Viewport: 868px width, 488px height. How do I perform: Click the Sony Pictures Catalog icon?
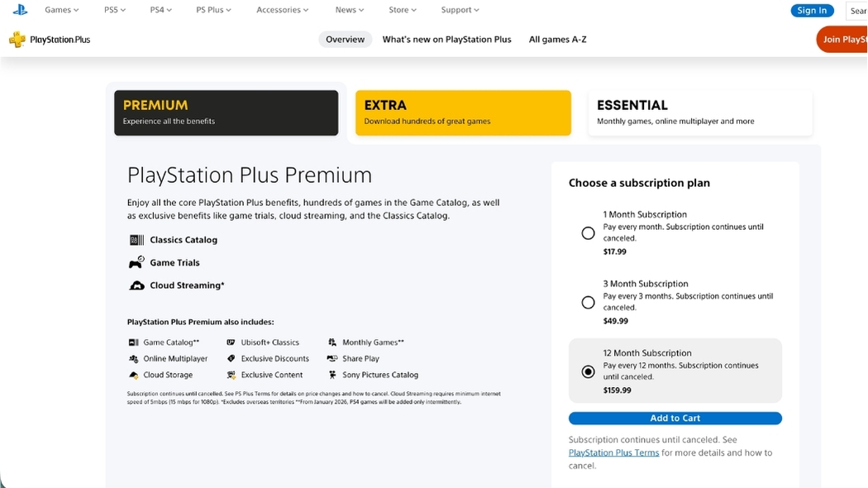point(332,375)
